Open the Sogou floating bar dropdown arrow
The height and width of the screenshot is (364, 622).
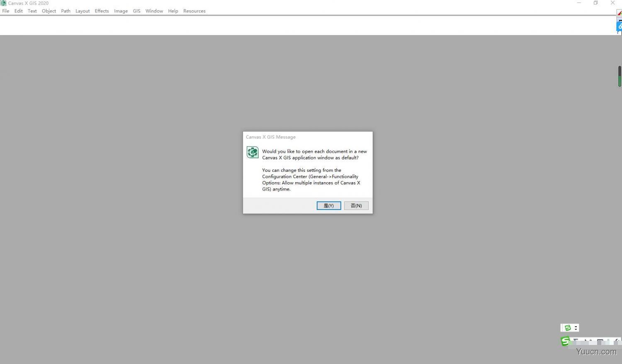point(576,328)
